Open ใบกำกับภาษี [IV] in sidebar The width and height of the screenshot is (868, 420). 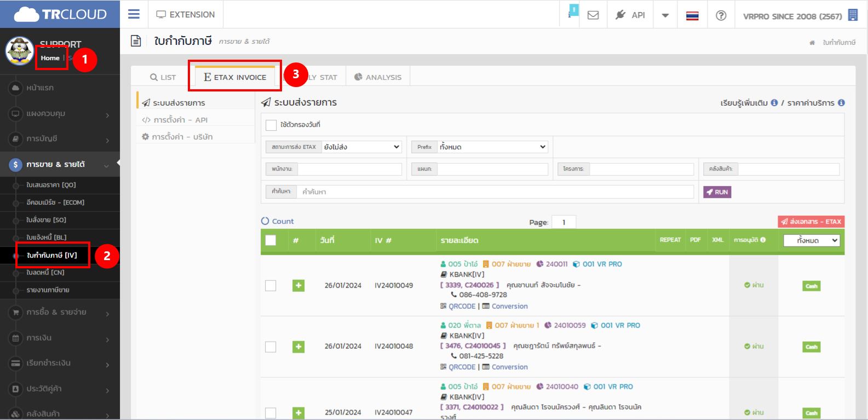click(x=52, y=255)
